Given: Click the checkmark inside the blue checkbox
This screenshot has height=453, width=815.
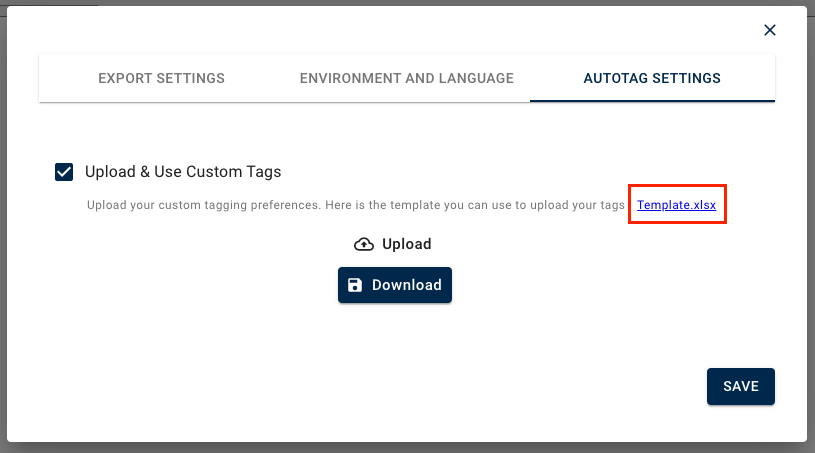Looking at the screenshot, I should [x=64, y=172].
